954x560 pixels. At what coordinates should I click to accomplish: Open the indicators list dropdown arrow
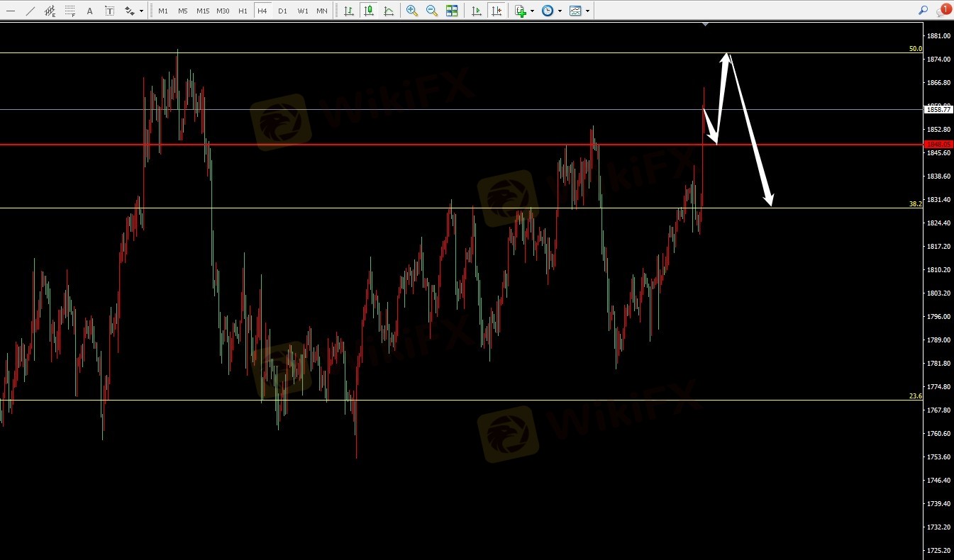(x=532, y=11)
